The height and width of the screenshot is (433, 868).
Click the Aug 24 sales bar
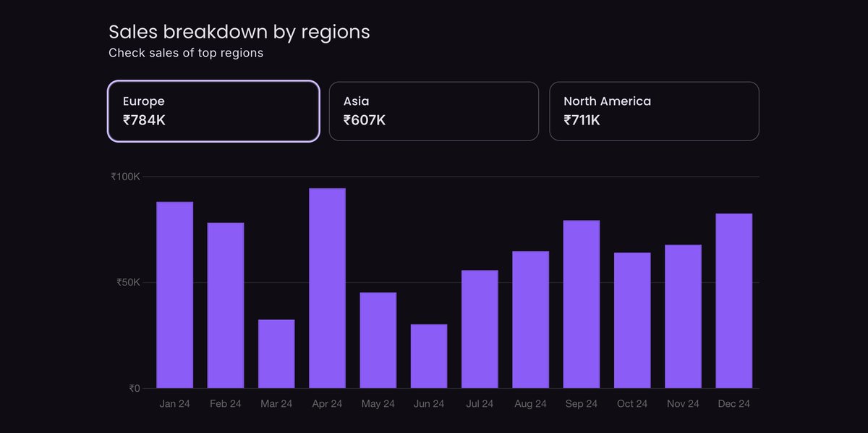pos(531,320)
